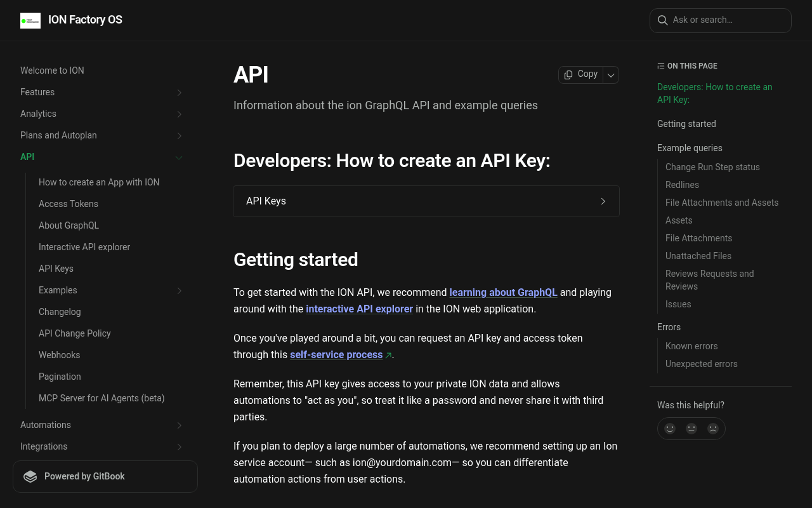Jump to Known errors section
Image resolution: width=812 pixels, height=508 pixels.
(x=691, y=346)
